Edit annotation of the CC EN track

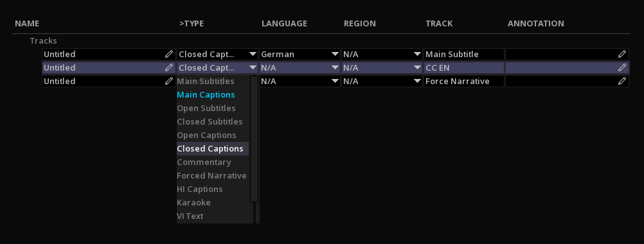(x=622, y=67)
